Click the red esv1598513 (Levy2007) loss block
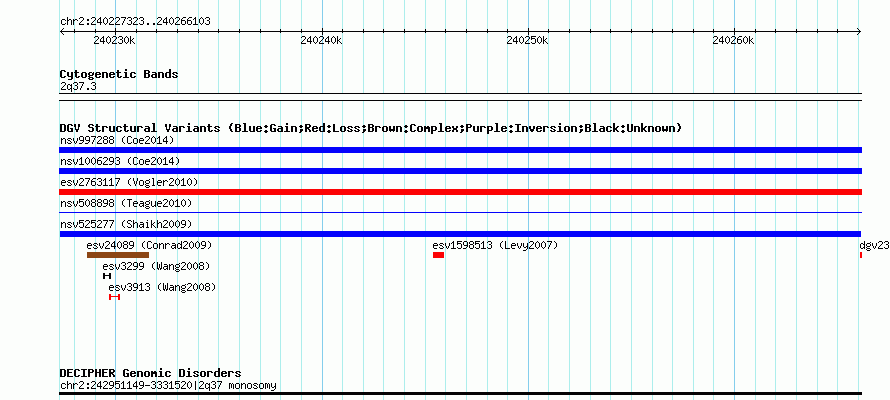 click(x=438, y=255)
